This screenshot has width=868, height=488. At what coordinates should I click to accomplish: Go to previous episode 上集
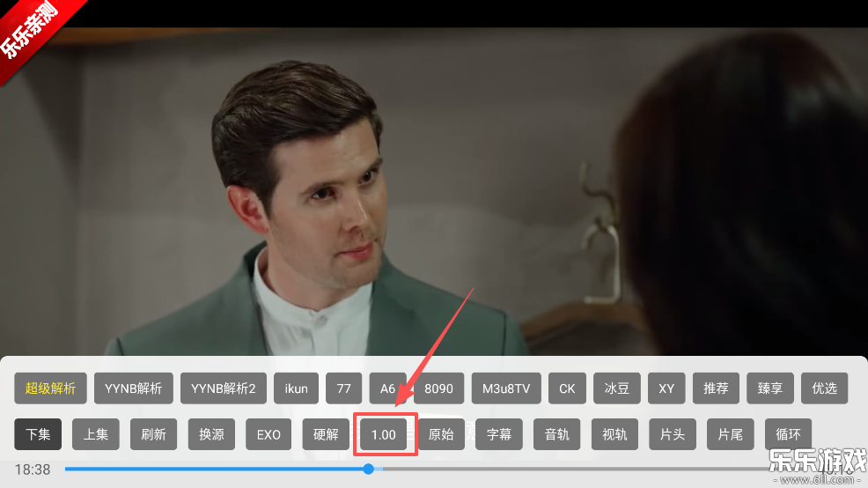point(95,434)
